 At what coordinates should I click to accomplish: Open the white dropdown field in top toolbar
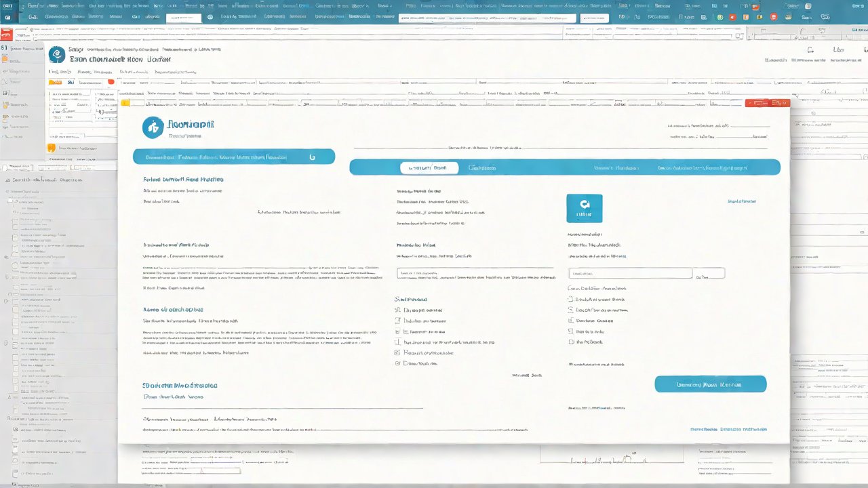point(183,18)
